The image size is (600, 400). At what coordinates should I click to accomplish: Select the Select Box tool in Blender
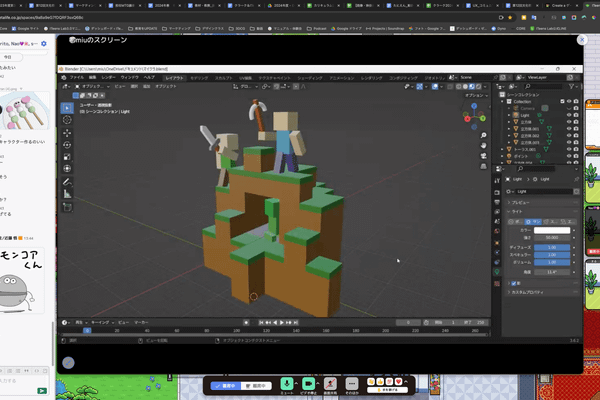(x=67, y=108)
